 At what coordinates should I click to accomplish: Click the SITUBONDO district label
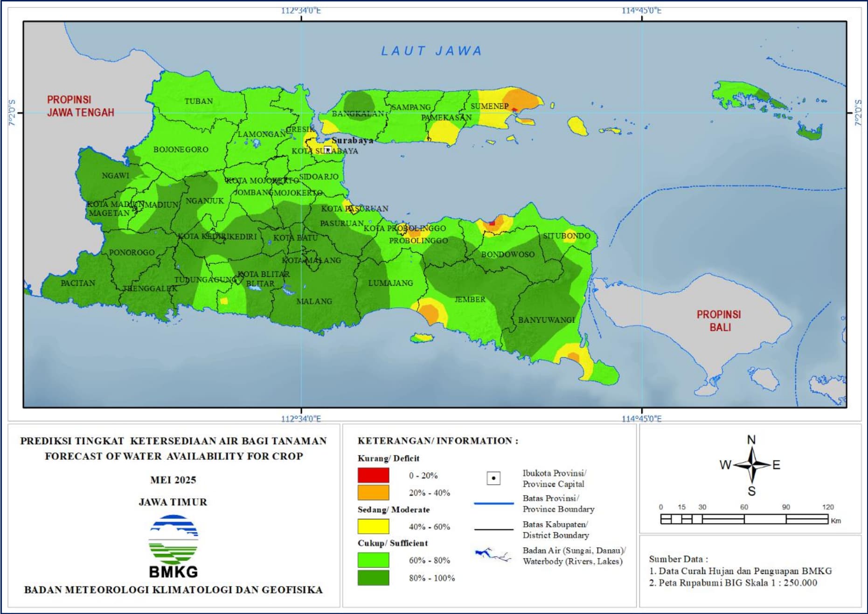pyautogui.click(x=567, y=236)
